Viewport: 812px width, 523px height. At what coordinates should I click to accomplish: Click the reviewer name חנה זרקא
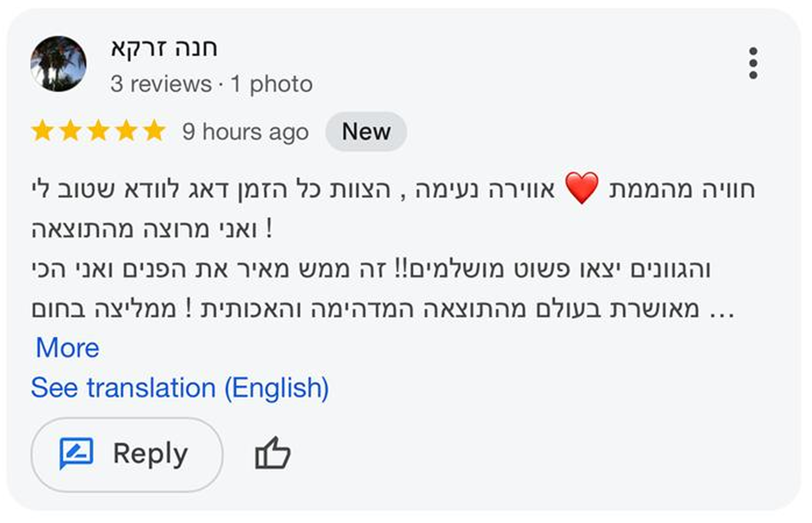click(164, 49)
